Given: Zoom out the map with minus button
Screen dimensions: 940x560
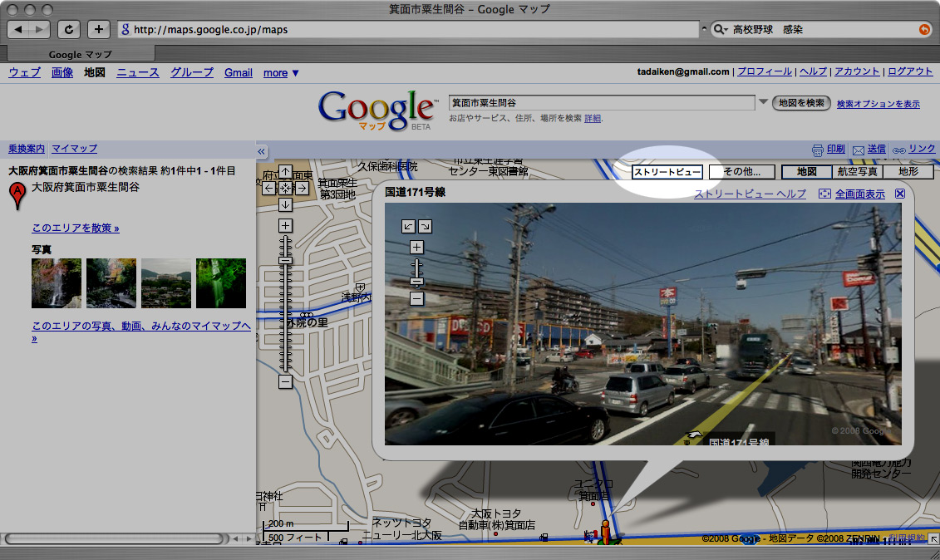Looking at the screenshot, I should coord(285,381).
